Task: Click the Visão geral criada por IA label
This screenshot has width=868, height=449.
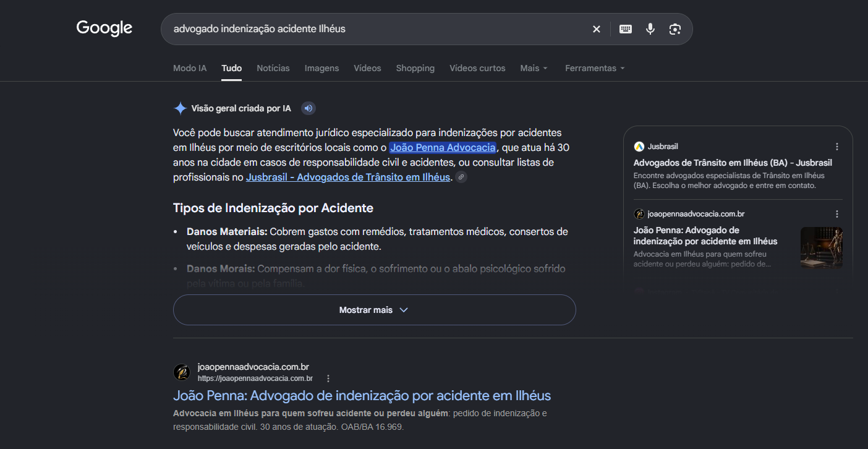Action: coord(241,108)
